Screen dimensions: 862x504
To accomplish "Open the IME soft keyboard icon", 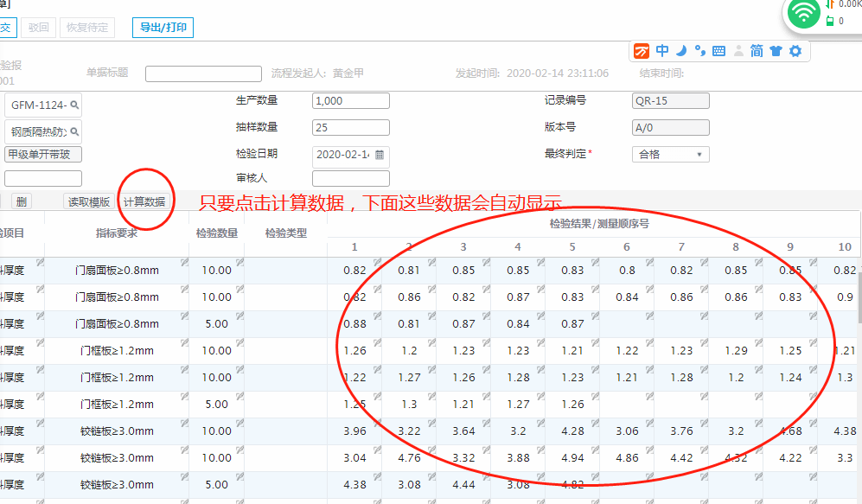I will 718,51.
